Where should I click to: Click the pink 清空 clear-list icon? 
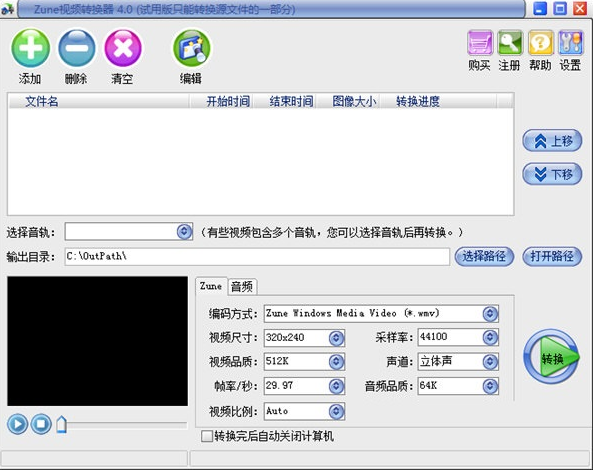[x=123, y=48]
